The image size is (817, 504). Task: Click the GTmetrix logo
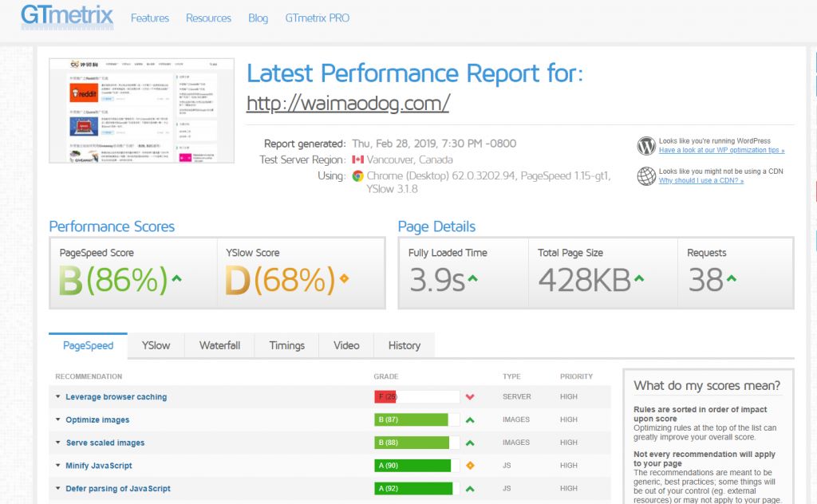[67, 16]
